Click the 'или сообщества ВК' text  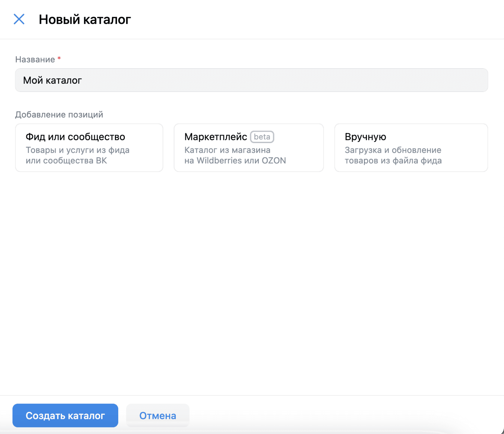pos(66,160)
